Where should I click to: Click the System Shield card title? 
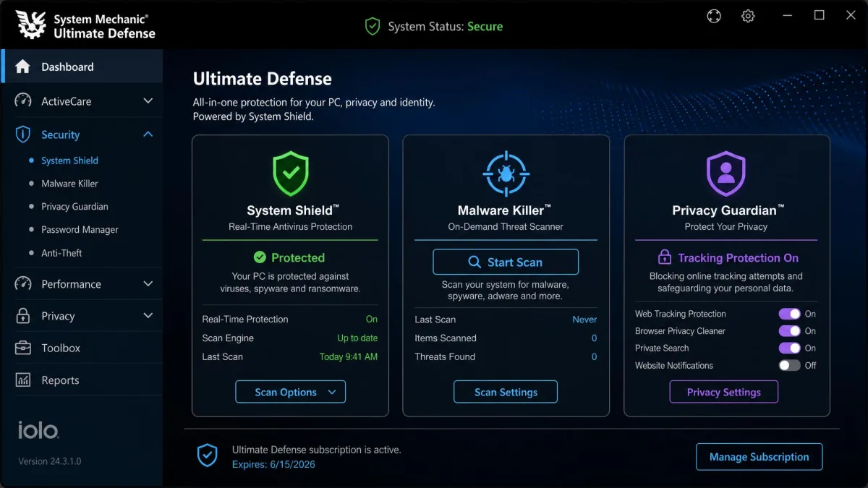click(x=293, y=210)
